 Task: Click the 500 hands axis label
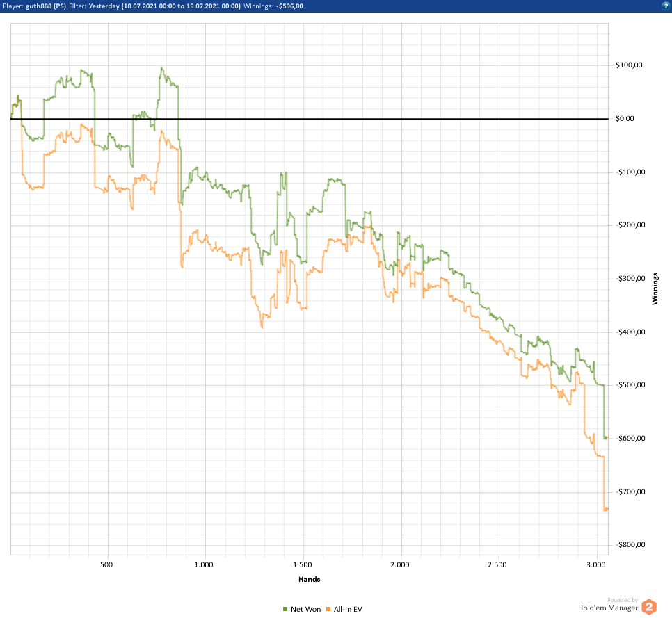point(106,565)
